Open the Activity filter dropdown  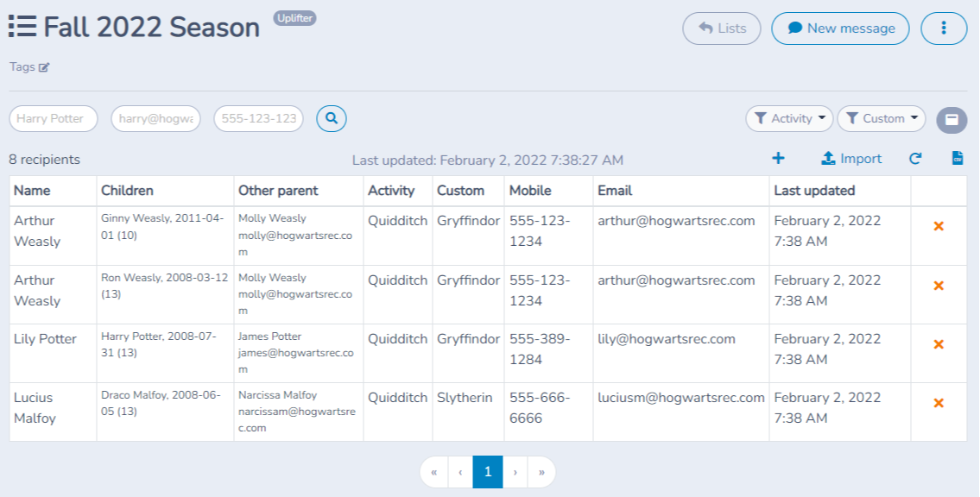pos(789,118)
